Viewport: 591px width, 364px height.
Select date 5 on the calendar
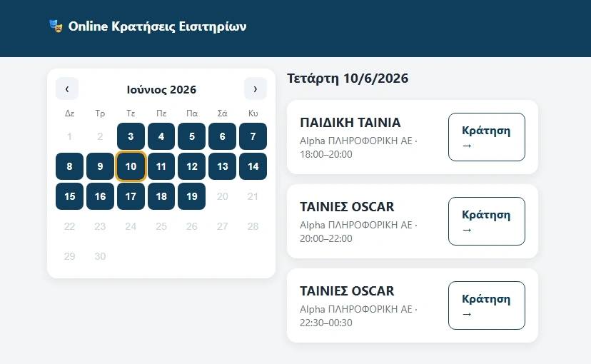click(x=192, y=136)
